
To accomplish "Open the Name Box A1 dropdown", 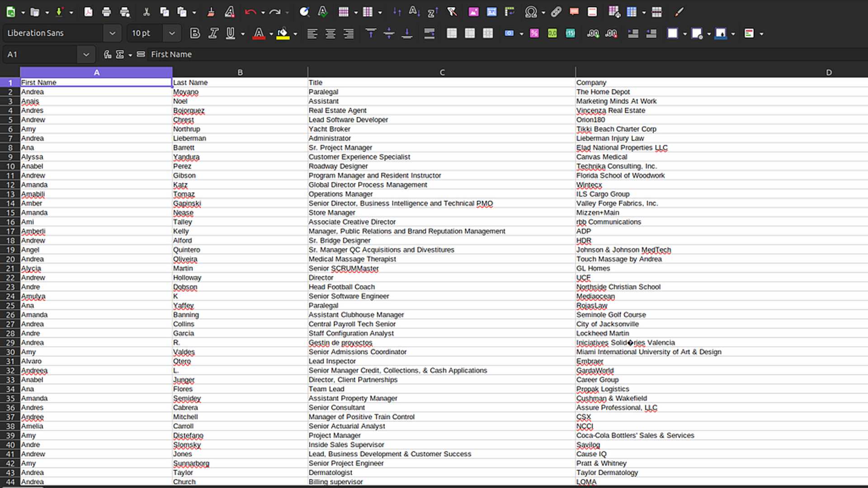I will click(86, 54).
